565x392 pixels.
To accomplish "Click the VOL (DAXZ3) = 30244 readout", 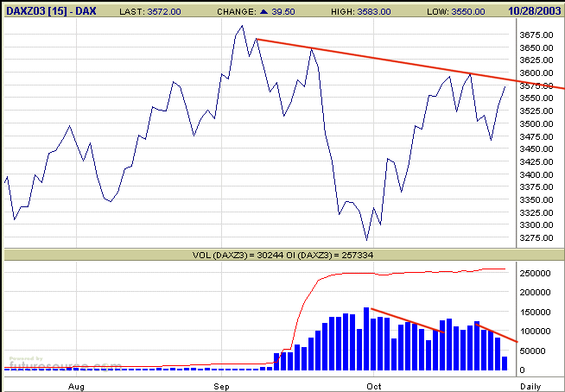I will click(x=238, y=256).
